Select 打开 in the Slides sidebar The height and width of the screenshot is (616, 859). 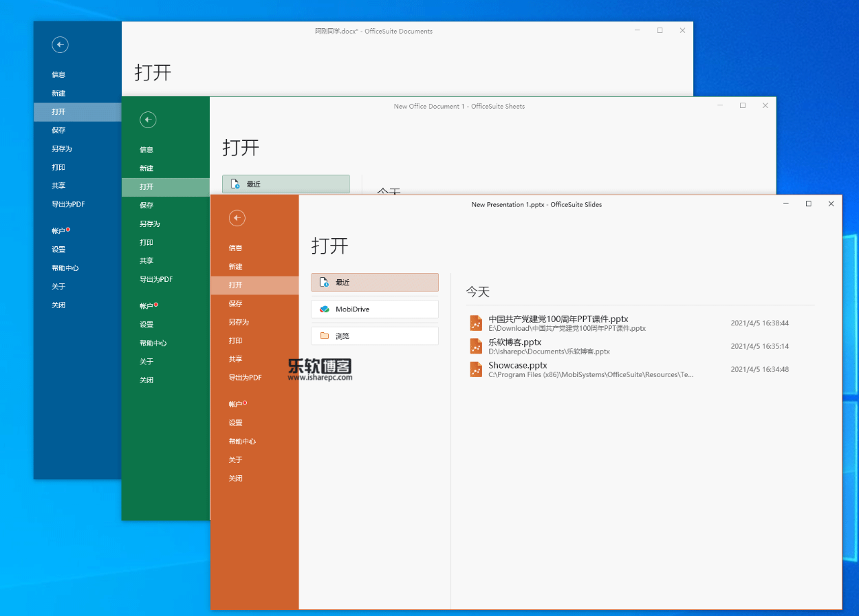click(254, 285)
